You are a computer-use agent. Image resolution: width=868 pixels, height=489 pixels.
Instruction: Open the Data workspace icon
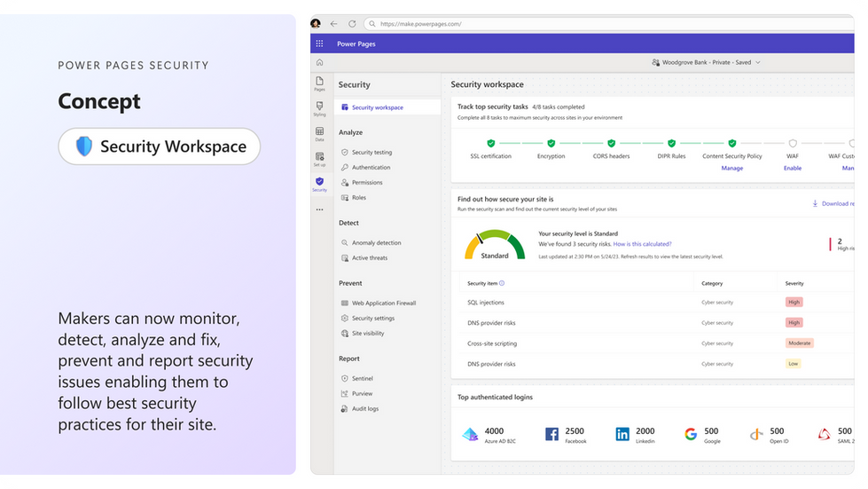pyautogui.click(x=319, y=133)
